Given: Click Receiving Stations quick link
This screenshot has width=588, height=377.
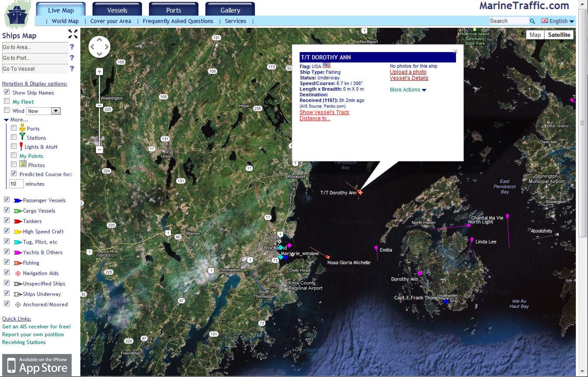Looking at the screenshot, I should tap(24, 342).
